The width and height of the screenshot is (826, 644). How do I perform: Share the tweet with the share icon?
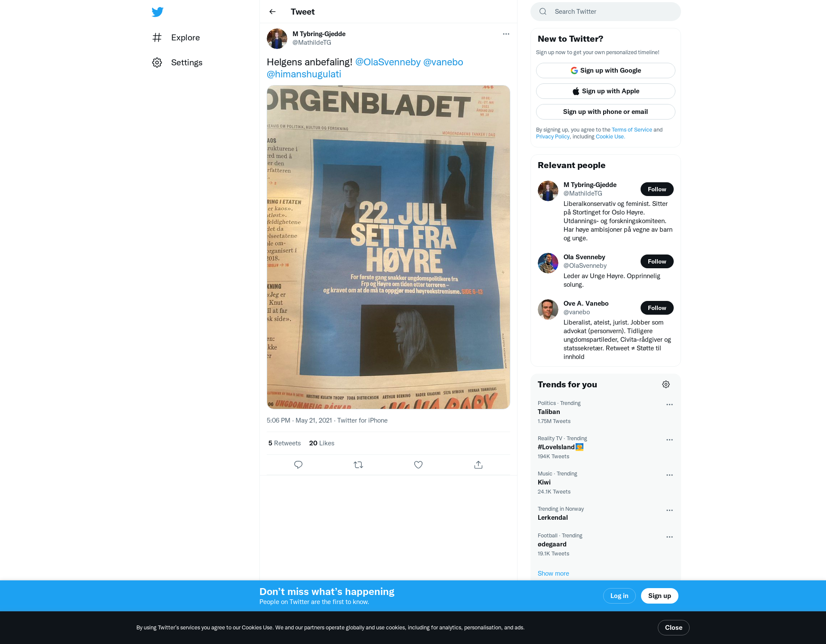pyautogui.click(x=478, y=465)
